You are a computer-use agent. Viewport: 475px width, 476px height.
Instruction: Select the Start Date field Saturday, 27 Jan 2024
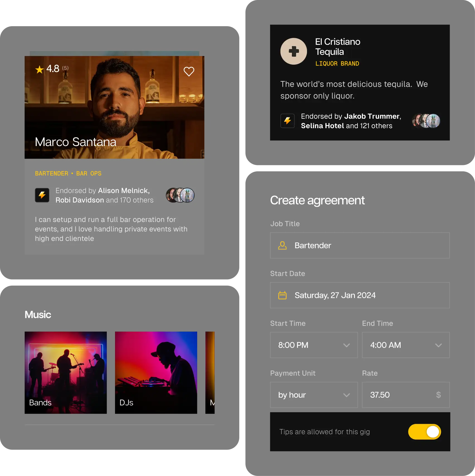pos(360,295)
